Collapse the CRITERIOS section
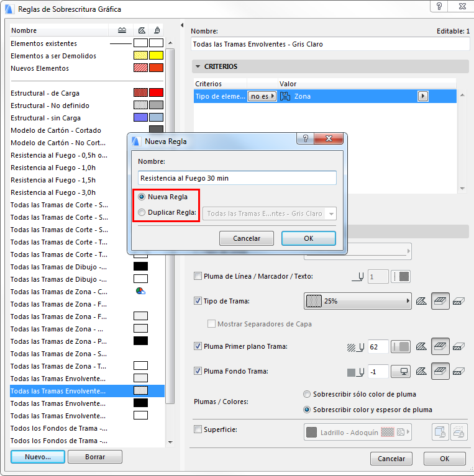This screenshot has width=474, height=476. 198,66
